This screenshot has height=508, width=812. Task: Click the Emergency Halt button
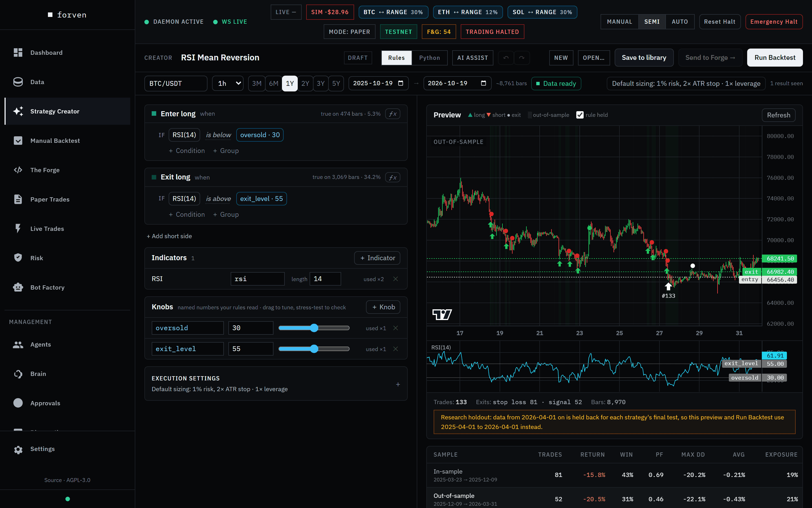(774, 22)
